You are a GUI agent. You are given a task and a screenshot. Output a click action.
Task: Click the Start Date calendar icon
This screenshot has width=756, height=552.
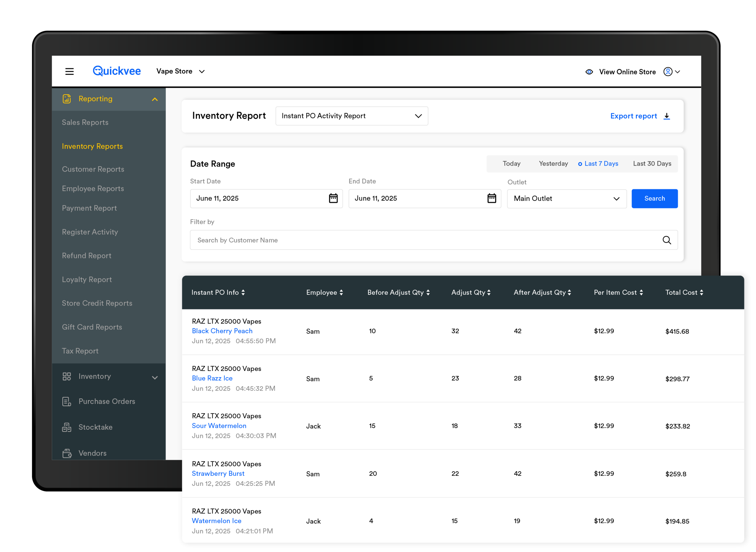[333, 198]
